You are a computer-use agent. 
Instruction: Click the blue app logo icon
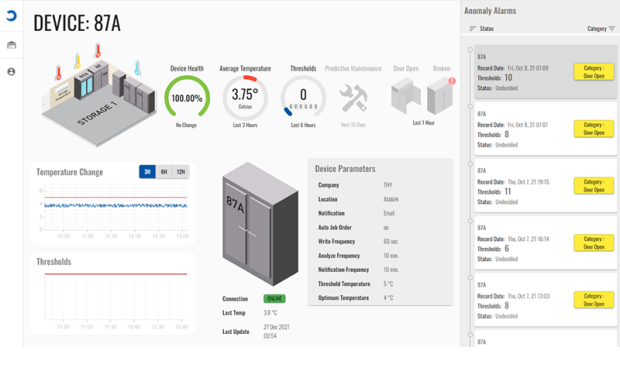[11, 15]
